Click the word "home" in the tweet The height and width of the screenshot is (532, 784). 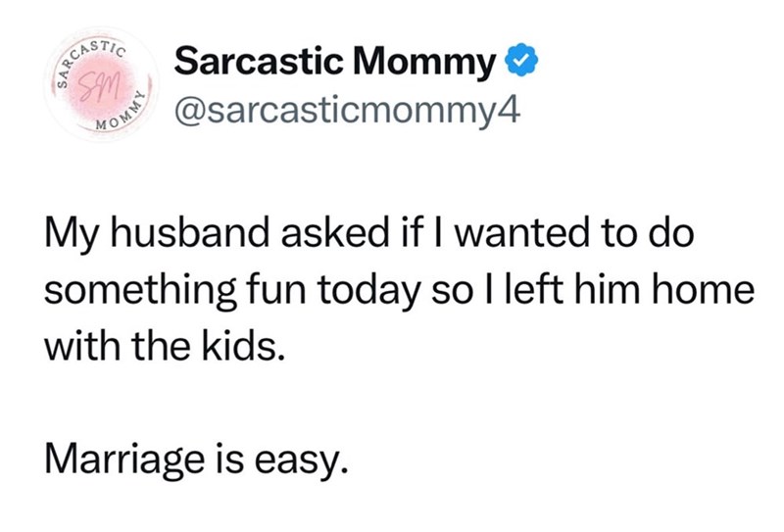(x=699, y=292)
